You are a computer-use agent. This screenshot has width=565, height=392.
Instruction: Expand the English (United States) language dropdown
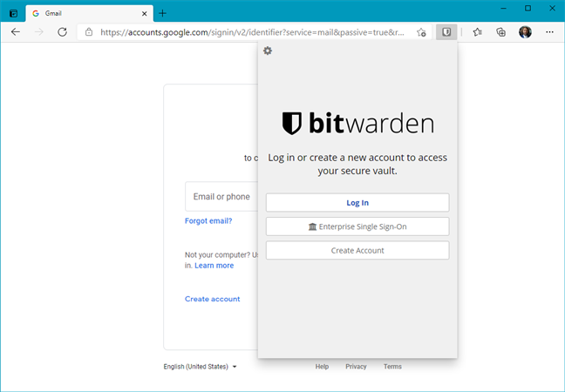coord(200,367)
